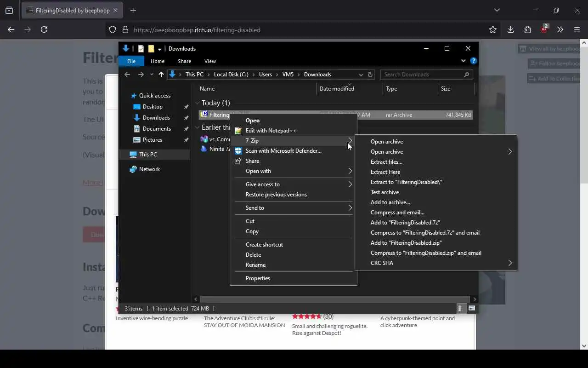This screenshot has width=588, height=368.
Task: Click Local Disk (C:) breadcrumb
Action: (x=231, y=75)
